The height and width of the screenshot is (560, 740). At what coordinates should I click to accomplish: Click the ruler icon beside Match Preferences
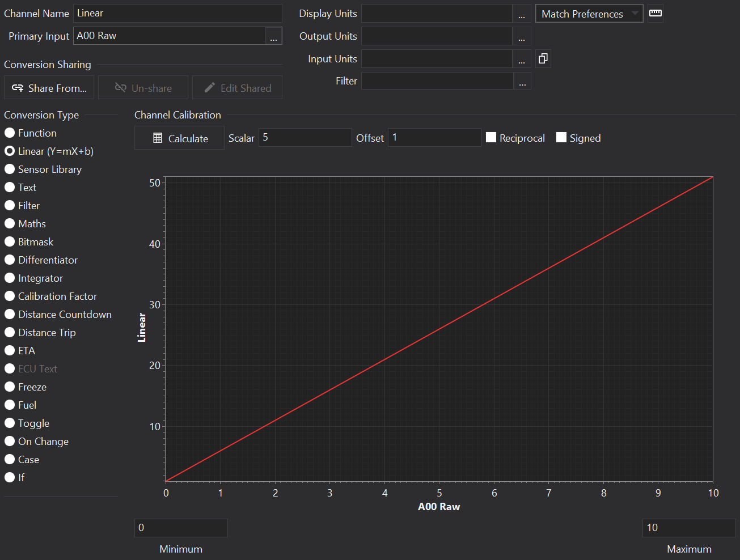coord(656,13)
